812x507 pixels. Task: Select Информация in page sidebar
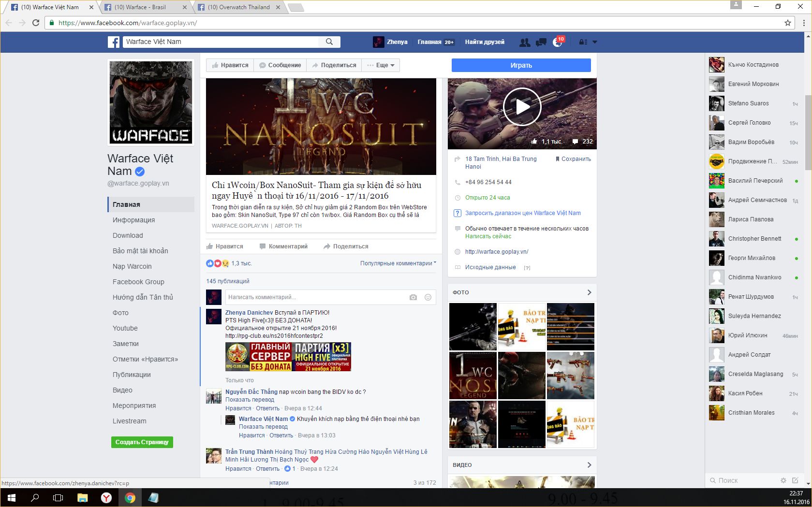[x=134, y=220]
